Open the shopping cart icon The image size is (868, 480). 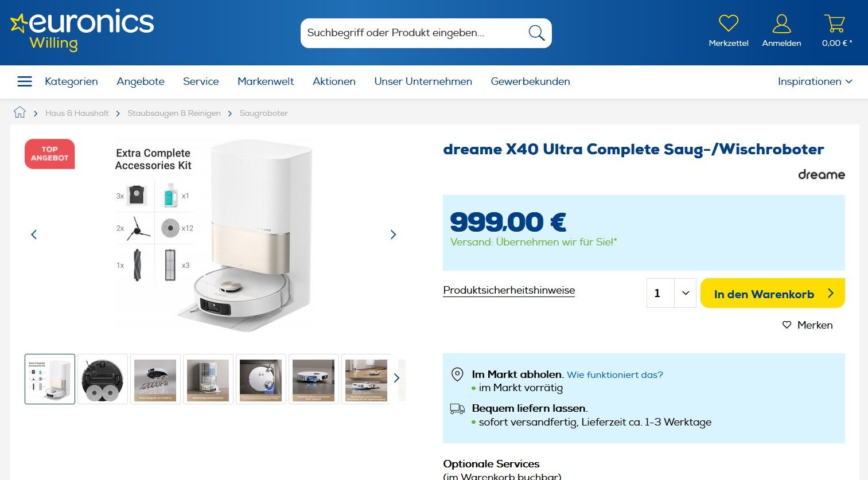835,24
